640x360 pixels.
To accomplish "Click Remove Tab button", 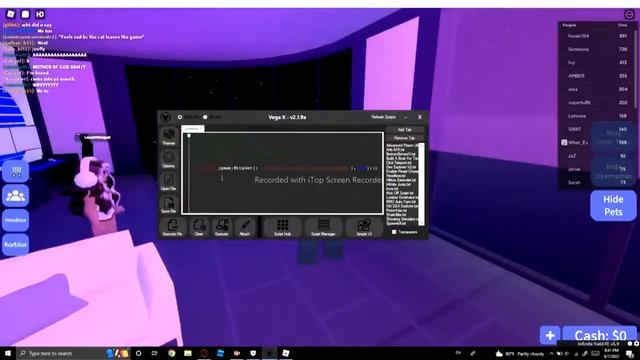I will [404, 138].
